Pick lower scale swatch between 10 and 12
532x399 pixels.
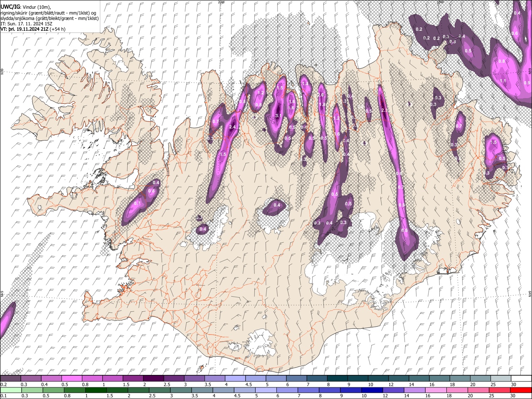pyautogui.click(x=372, y=390)
